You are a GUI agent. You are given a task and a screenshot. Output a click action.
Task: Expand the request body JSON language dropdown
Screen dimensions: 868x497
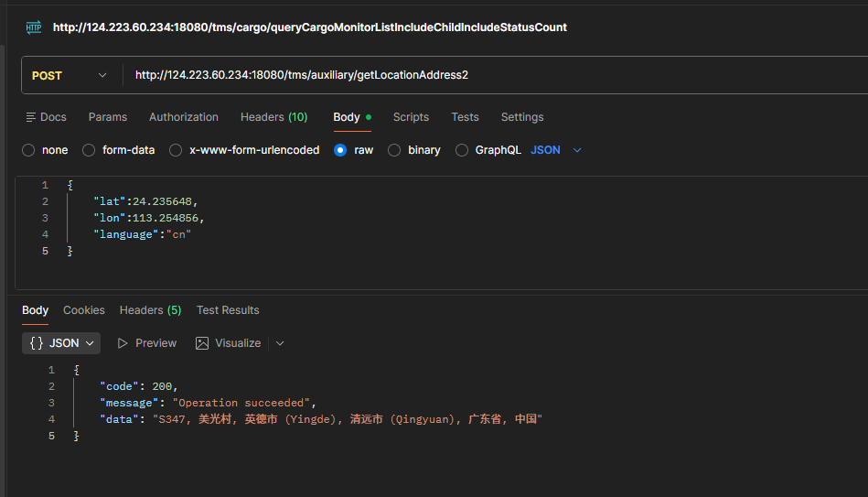[x=556, y=150]
